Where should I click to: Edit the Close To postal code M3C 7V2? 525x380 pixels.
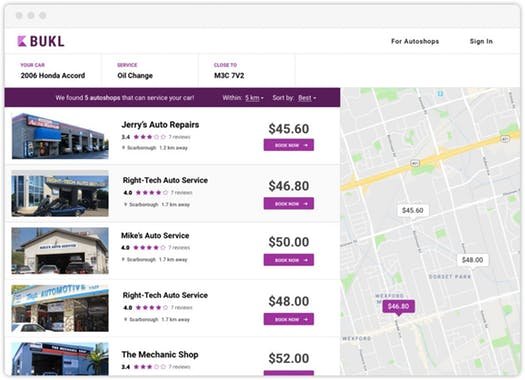247,71
